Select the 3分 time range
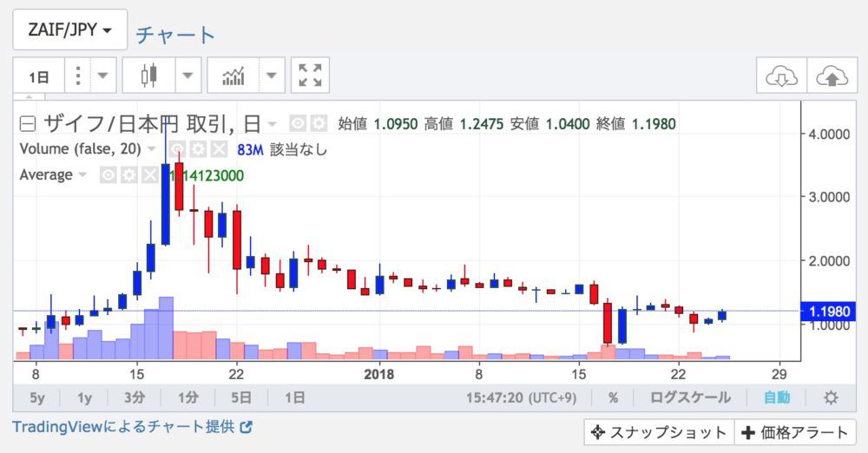The height and width of the screenshot is (453, 868). [135, 397]
